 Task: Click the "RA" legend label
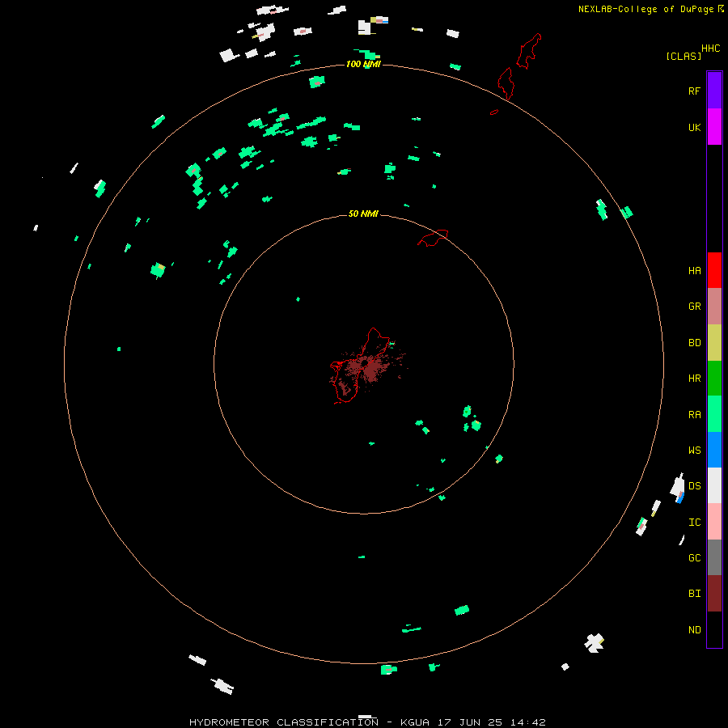694,415
